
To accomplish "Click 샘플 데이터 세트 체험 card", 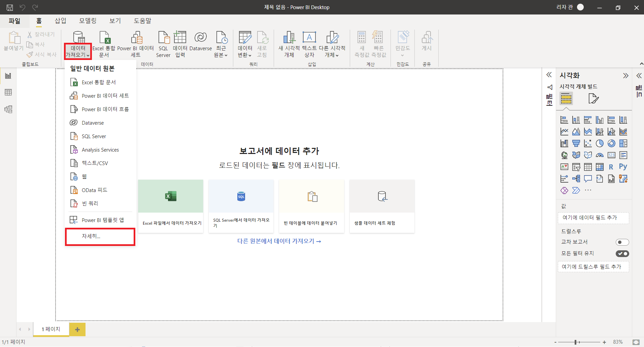I will (x=382, y=206).
